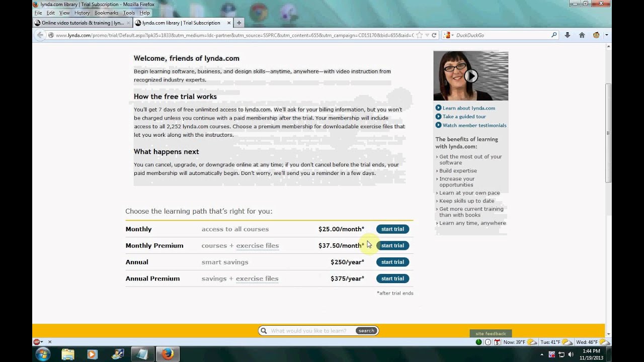Screen dimensions: 644x362
Task: Click the Now: 39°F weather entry
Action: (520, 342)
